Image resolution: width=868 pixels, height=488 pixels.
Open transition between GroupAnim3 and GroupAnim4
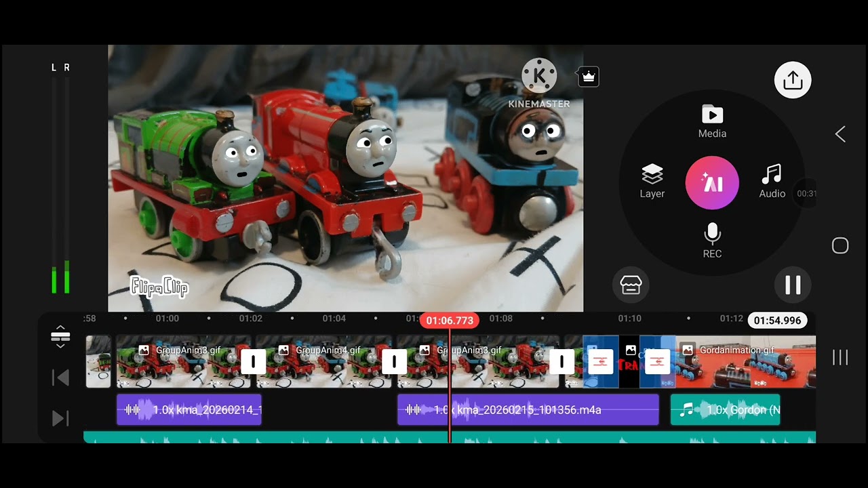[253, 361]
